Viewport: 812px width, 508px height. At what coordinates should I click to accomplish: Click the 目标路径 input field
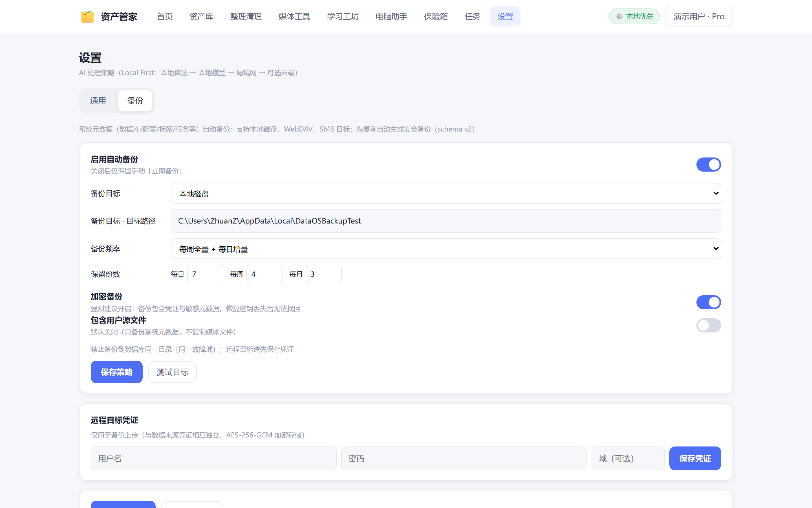(x=445, y=221)
